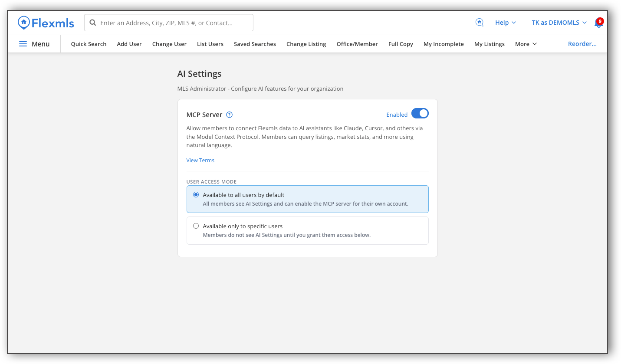Click the Flexmls logo
Screen dimensions: 621x364
[x=46, y=23]
